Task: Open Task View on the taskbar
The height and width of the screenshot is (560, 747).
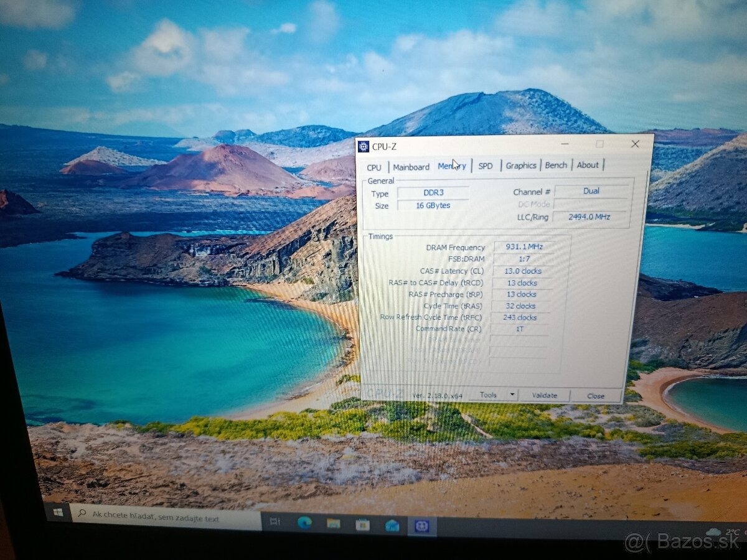Action: click(275, 521)
